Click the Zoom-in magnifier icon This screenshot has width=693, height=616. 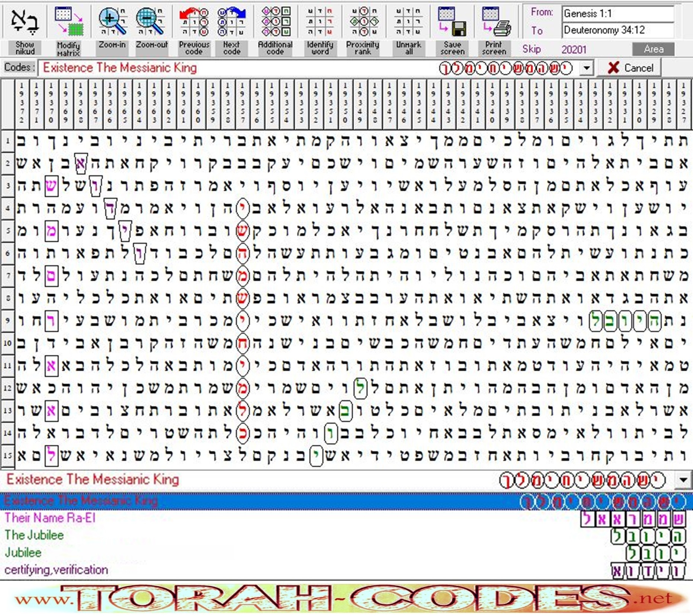tap(112, 21)
